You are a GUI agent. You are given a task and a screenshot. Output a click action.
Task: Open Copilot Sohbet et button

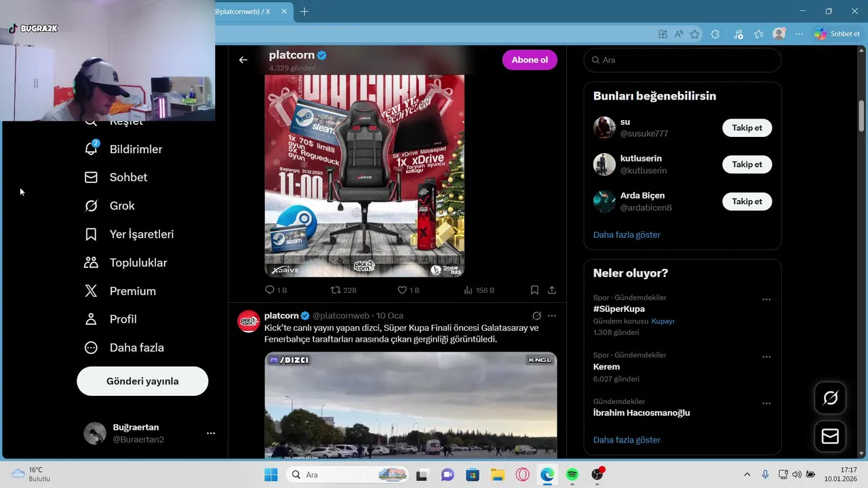pos(837,34)
